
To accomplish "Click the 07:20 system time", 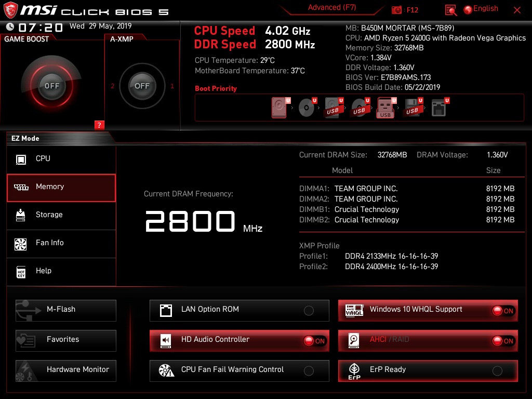I will [x=41, y=28].
